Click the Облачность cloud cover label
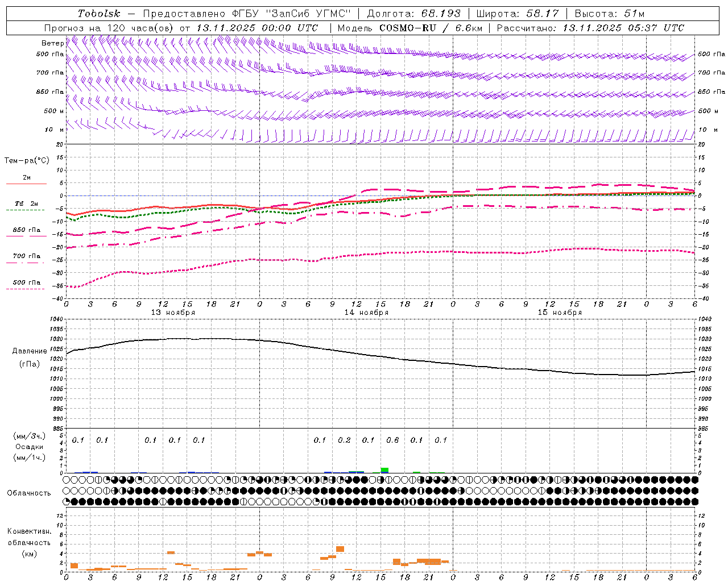Viewport: 728px width, 582px height. pos(29,493)
